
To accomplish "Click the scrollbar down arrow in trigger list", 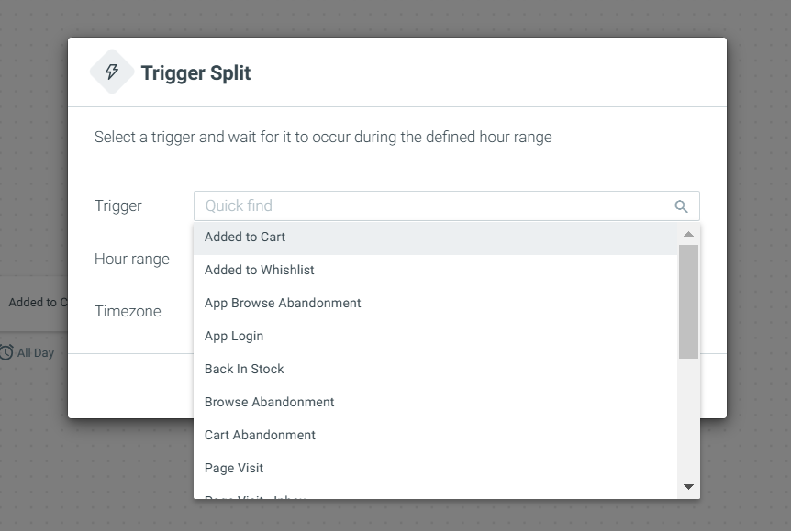I will 688,487.
